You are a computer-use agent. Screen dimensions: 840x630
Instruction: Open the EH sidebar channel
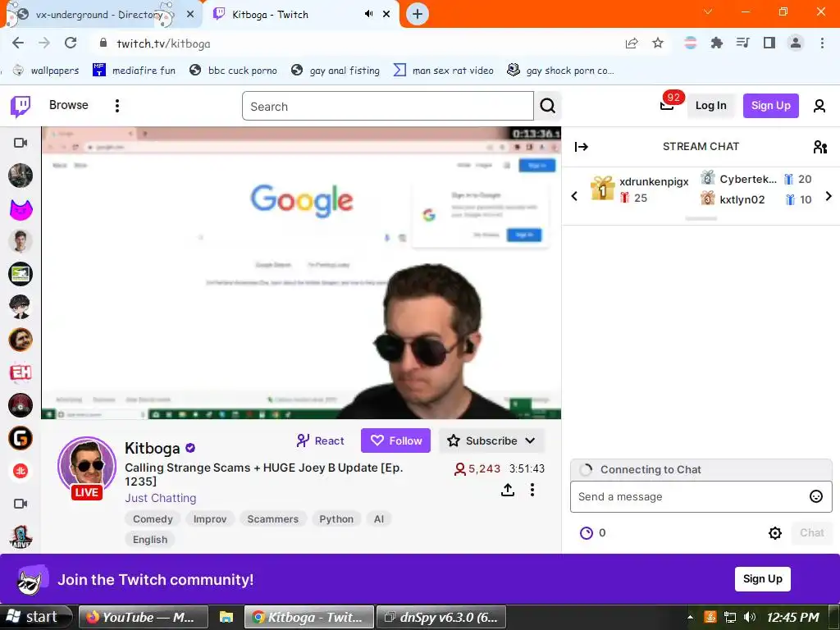21,372
